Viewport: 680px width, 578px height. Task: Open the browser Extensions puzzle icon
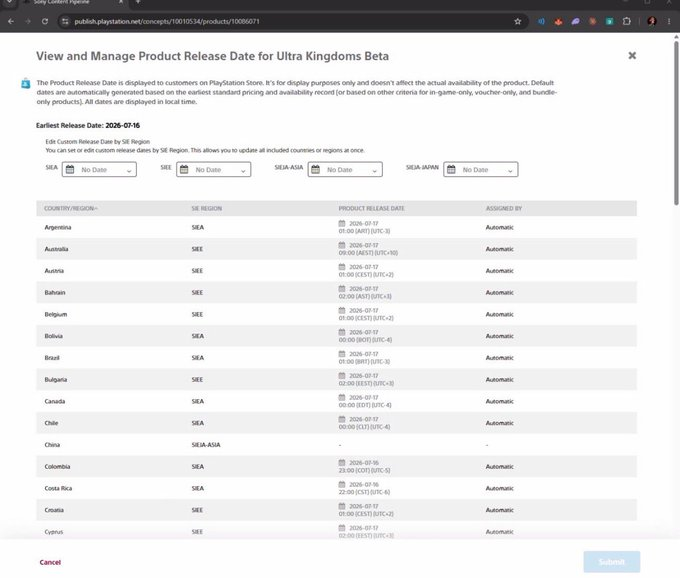(x=627, y=21)
